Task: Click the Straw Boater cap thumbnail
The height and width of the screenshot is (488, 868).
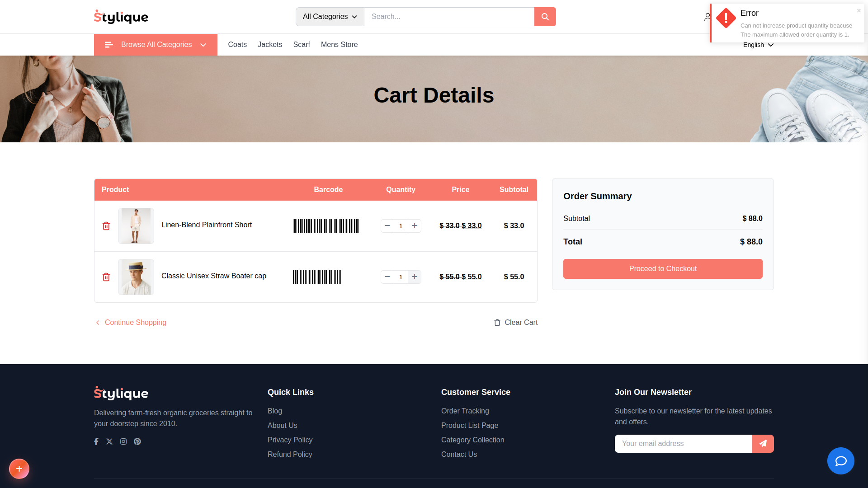Action: pyautogui.click(x=136, y=277)
